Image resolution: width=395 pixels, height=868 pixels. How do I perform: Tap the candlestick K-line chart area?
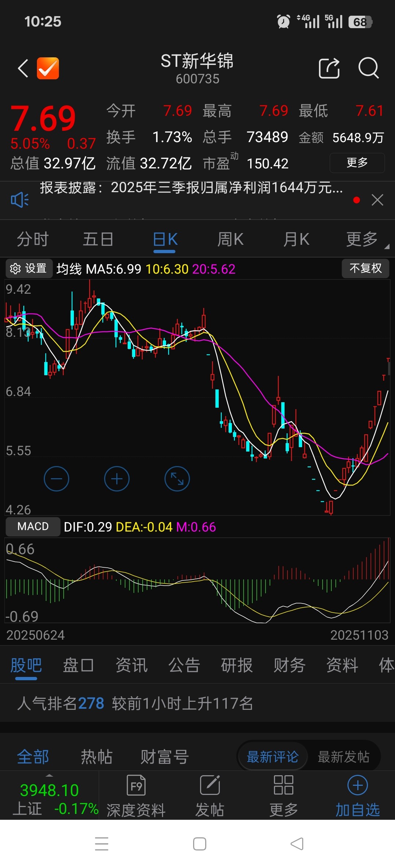click(x=197, y=397)
